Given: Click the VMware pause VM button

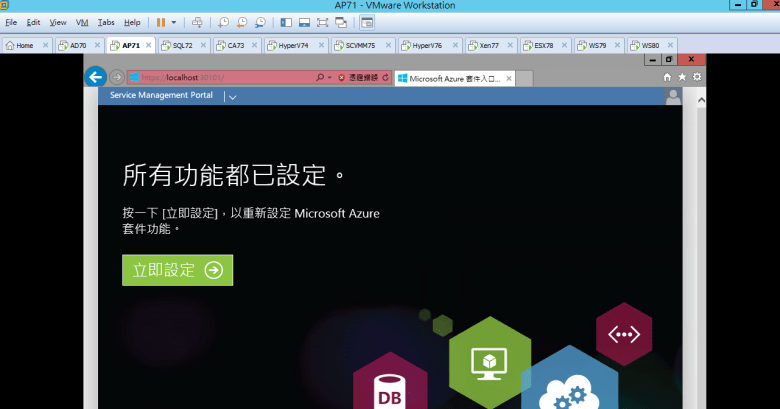Looking at the screenshot, I should click(x=160, y=21).
